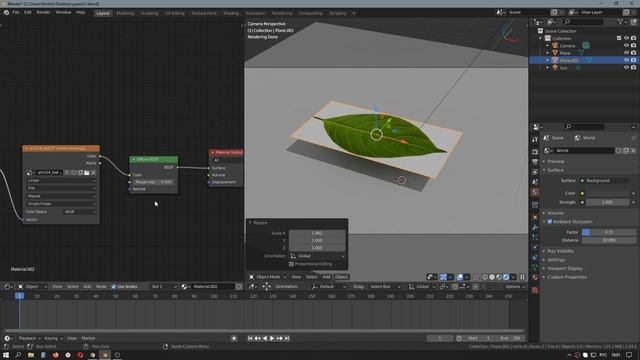Adjust the Ambient Occlusion Factor slider

[609, 232]
